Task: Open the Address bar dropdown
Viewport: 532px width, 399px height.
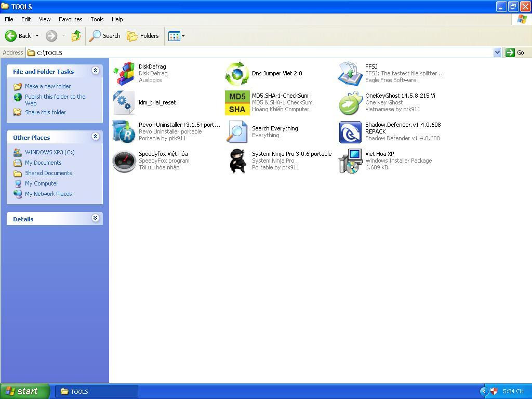Action: [497, 52]
